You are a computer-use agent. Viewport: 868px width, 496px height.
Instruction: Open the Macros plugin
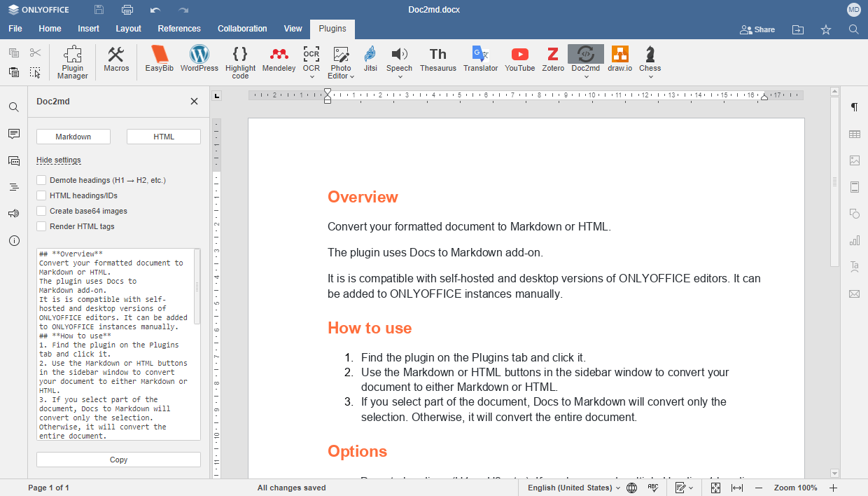116,60
